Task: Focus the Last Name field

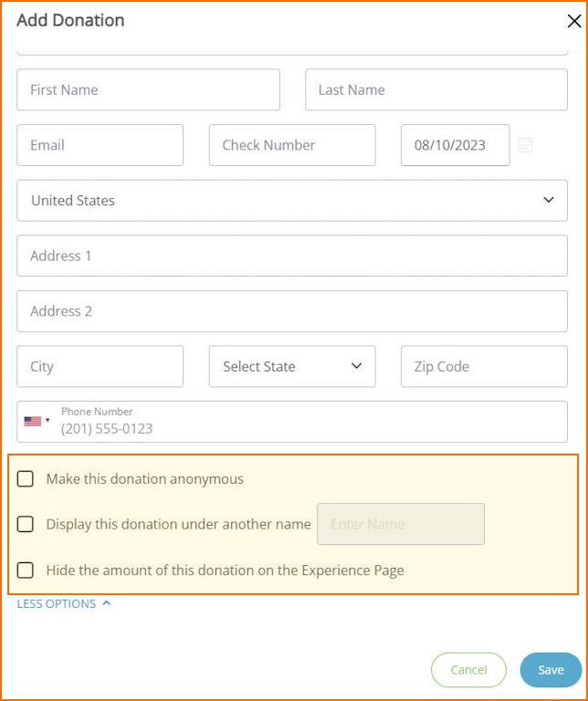Action: pos(436,89)
